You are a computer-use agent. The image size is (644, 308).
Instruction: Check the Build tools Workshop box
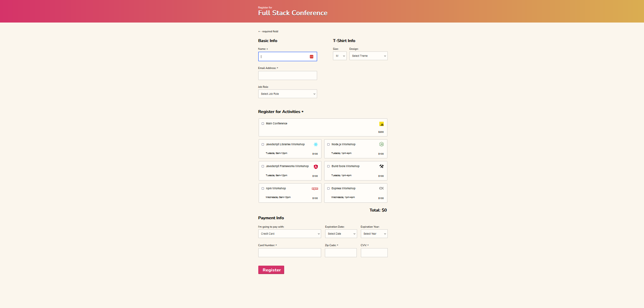pos(328,166)
